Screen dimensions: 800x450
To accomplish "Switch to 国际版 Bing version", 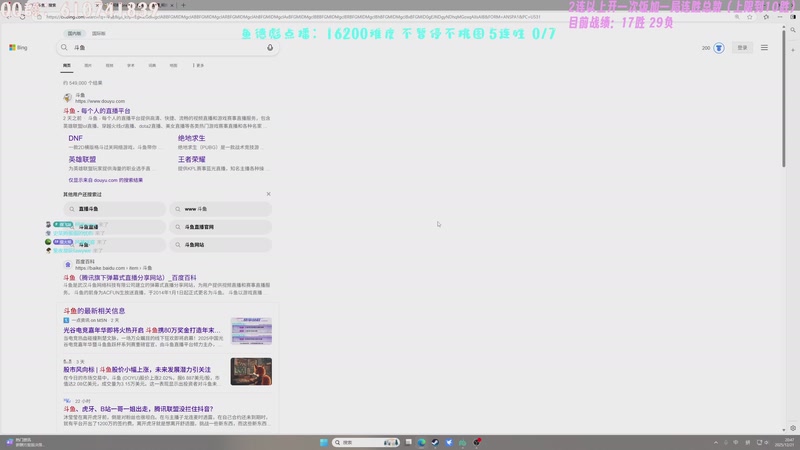I will point(98,33).
